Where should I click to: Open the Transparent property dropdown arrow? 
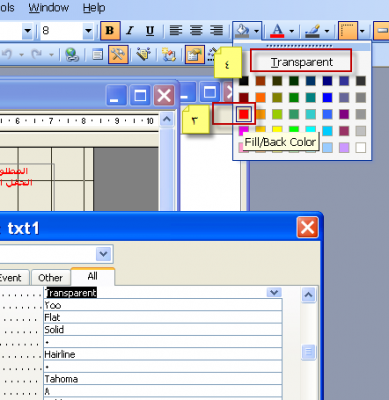pyautogui.click(x=274, y=293)
